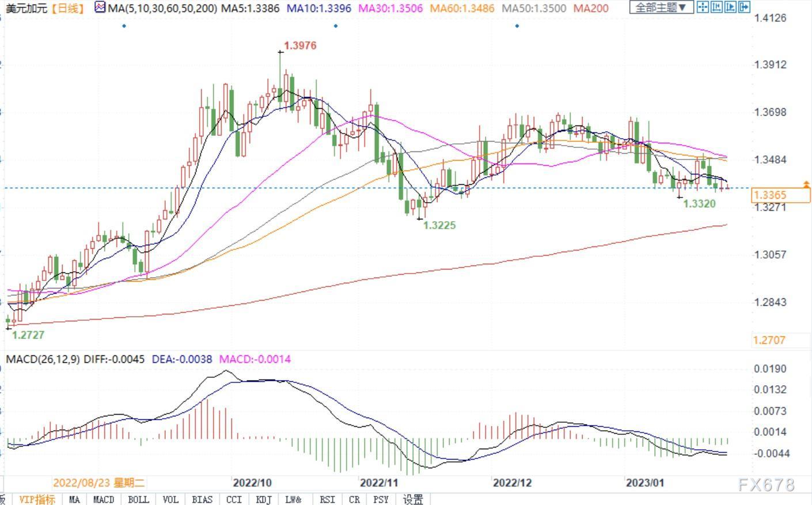Click the 2022/10 time axis label

pos(252,483)
